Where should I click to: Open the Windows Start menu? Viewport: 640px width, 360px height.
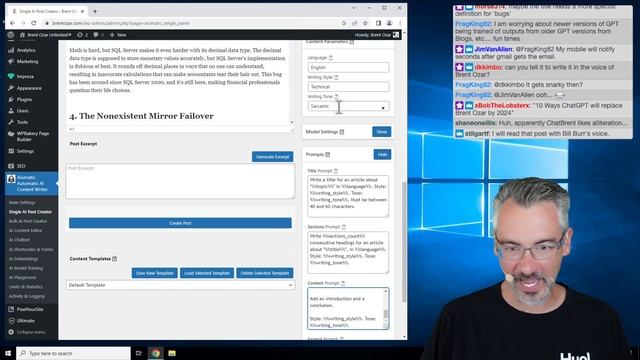(8, 353)
